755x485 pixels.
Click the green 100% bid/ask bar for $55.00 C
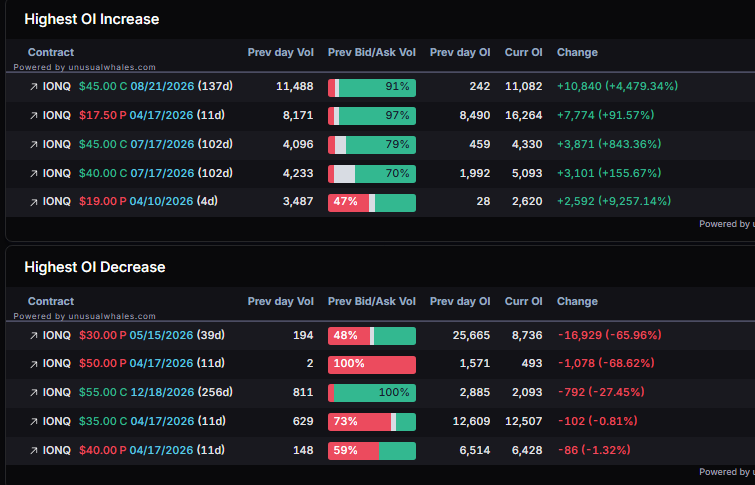(x=372, y=393)
